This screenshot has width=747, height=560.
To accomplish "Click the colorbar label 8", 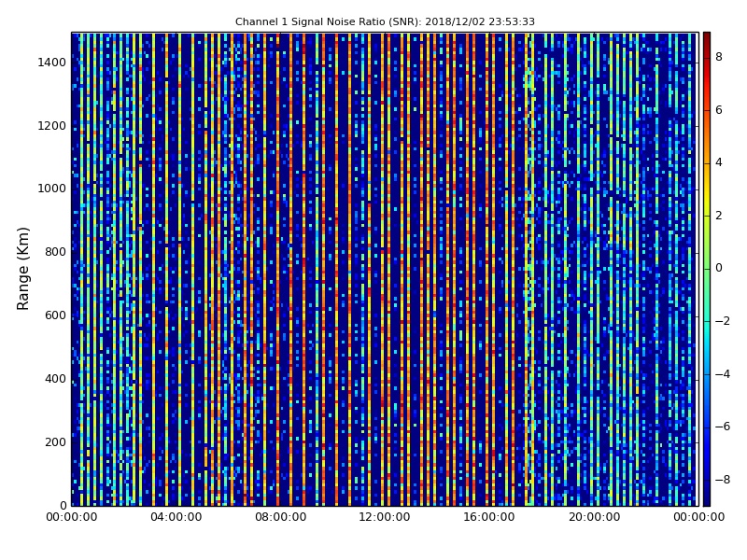I will (x=719, y=57).
